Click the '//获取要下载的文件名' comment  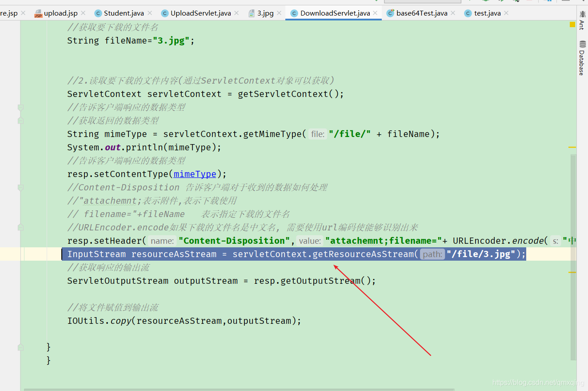click(x=112, y=27)
